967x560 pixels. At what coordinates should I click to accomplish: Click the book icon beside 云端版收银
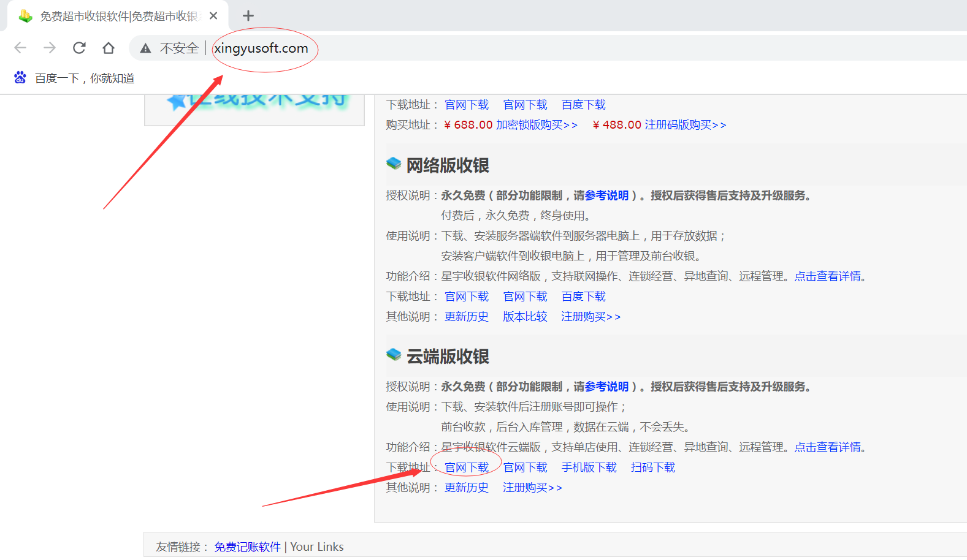[394, 355]
